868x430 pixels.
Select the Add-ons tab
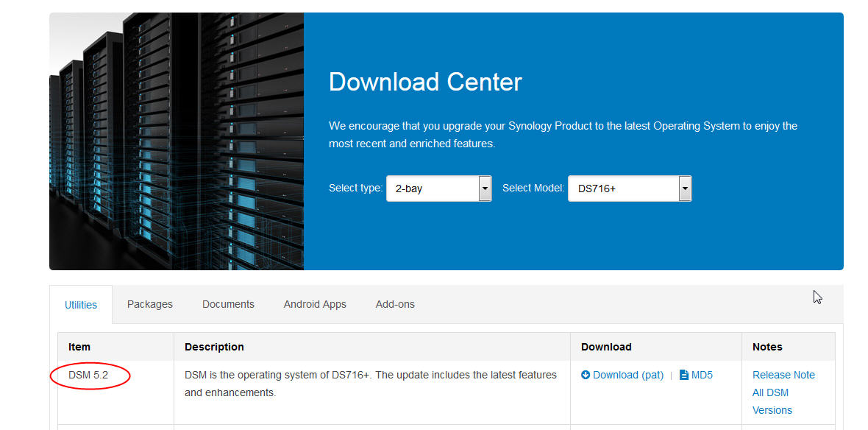(x=395, y=304)
